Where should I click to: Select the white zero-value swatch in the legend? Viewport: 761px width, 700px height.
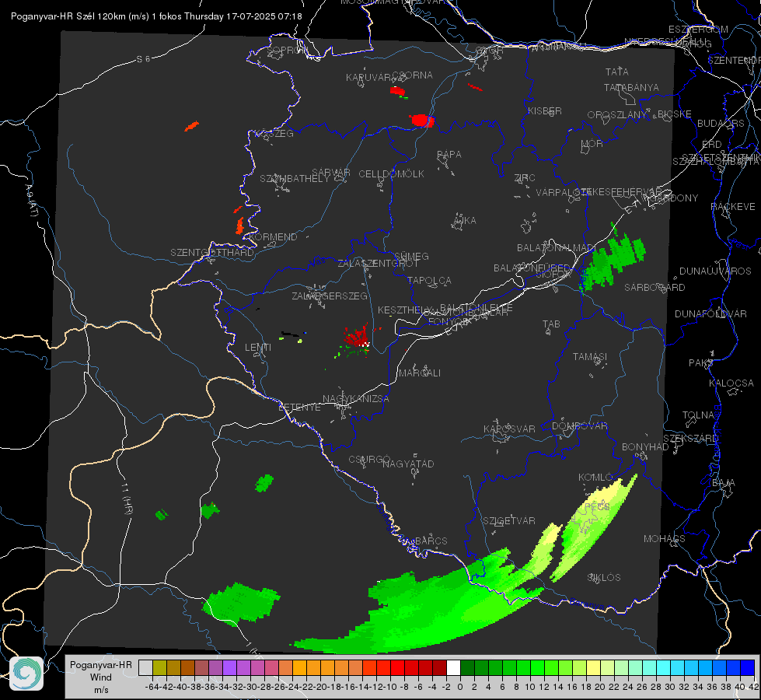tap(453, 668)
